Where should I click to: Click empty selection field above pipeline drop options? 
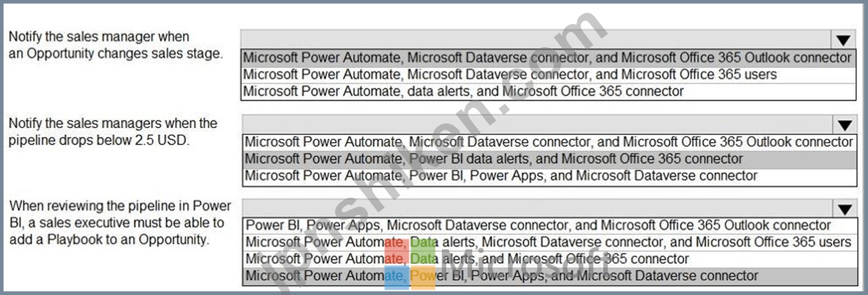coord(537,124)
